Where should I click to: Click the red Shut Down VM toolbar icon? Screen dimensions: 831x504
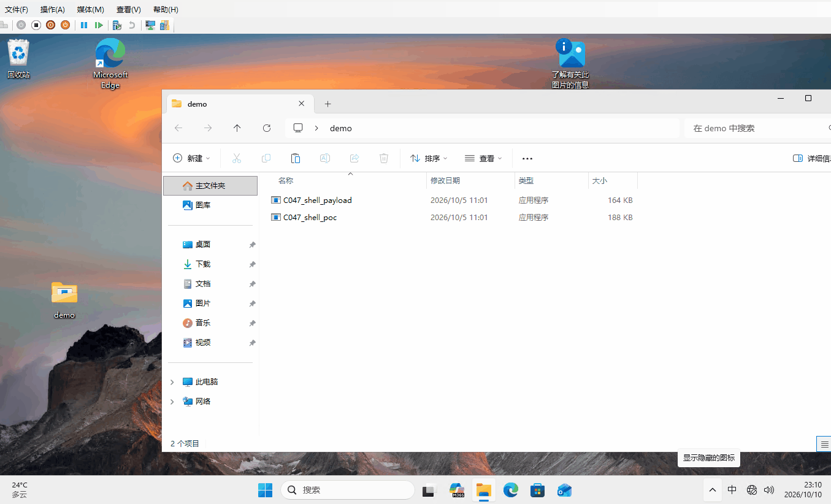(x=51, y=25)
